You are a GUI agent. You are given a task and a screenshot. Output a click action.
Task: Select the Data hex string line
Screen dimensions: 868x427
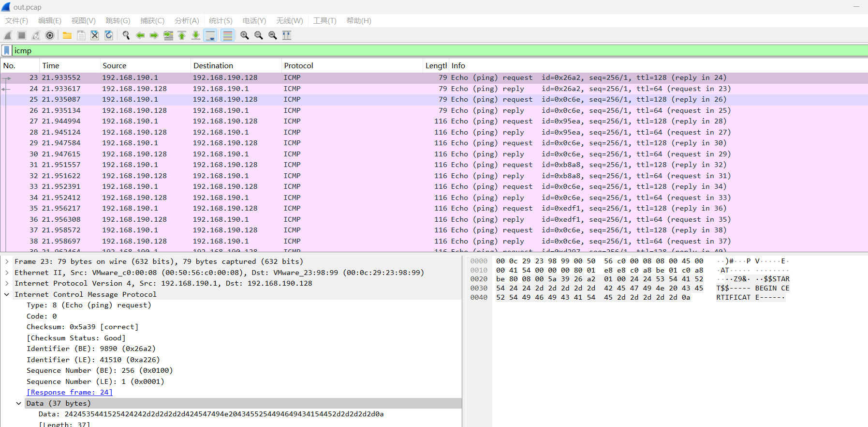click(211, 414)
